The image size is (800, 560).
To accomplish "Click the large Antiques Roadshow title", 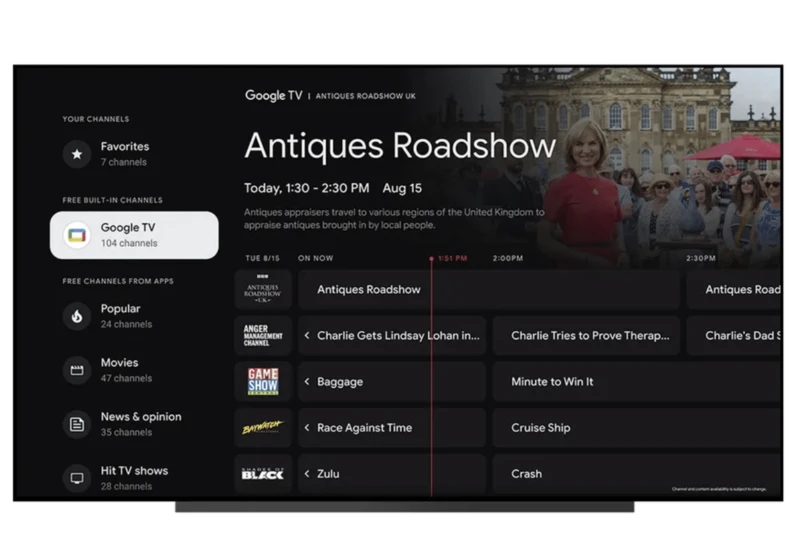I will pyautogui.click(x=400, y=146).
